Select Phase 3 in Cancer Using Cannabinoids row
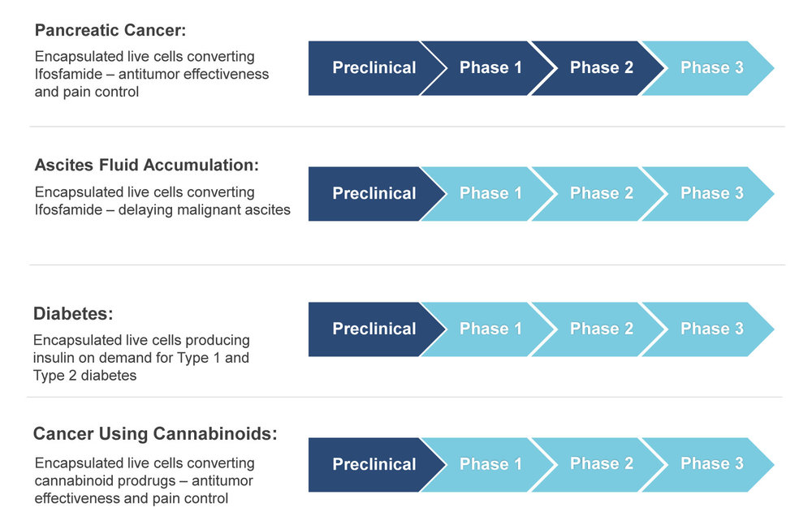 (711, 464)
